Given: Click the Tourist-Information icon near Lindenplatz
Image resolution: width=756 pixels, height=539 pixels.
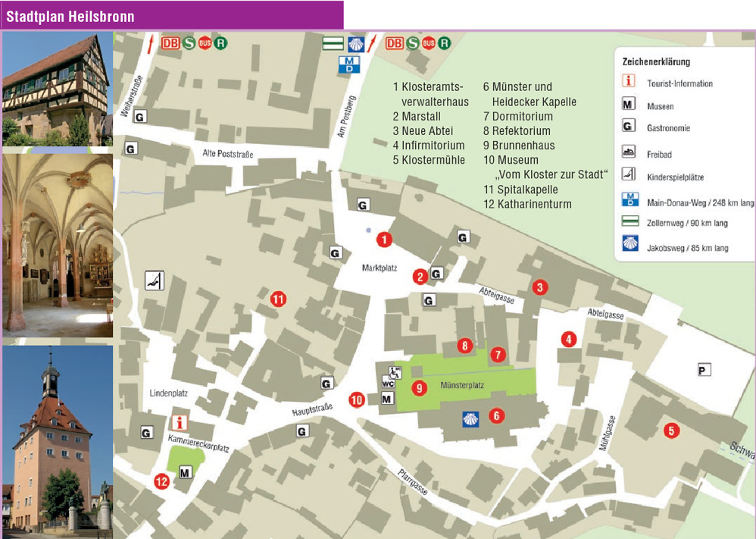Looking at the screenshot, I should click(x=180, y=423).
